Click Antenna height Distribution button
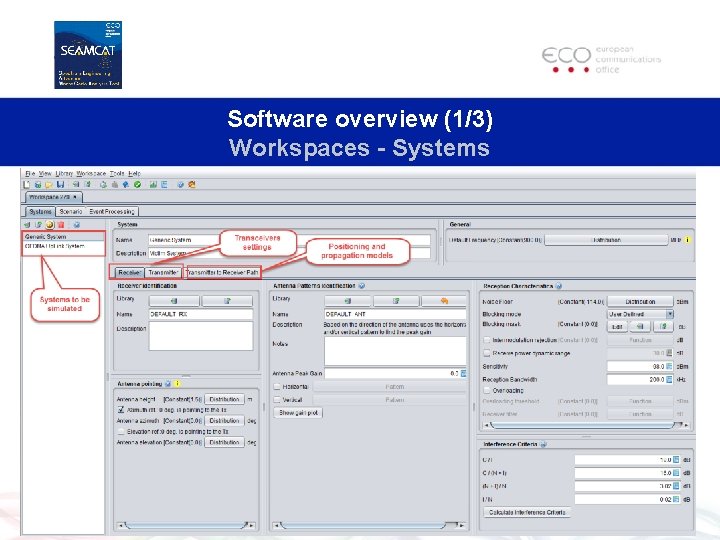The height and width of the screenshot is (540, 720). point(225,399)
